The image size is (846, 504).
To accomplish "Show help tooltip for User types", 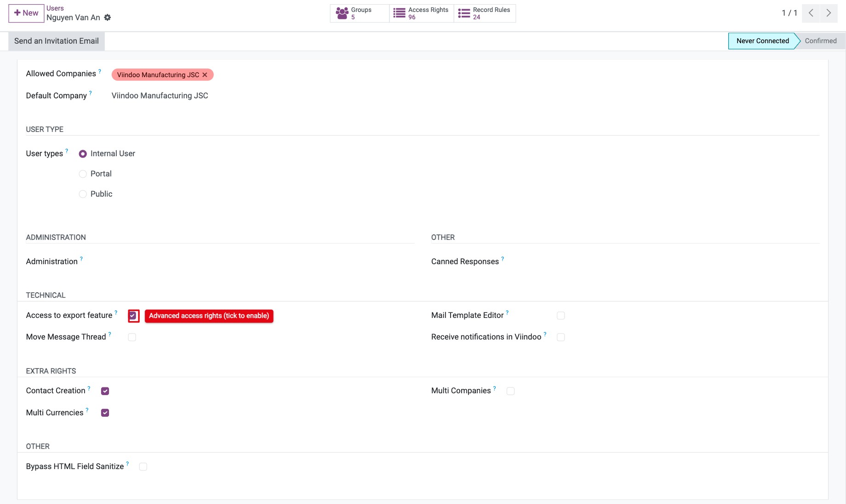I will pos(67,151).
